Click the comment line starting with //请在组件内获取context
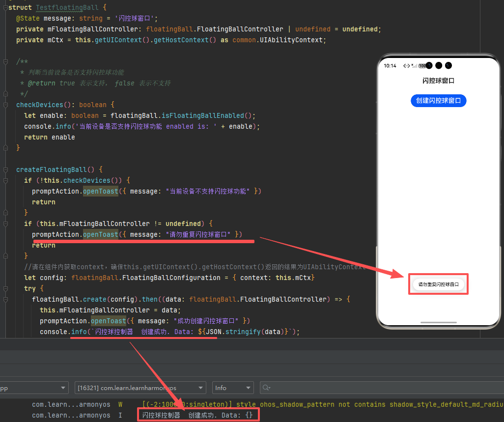The height and width of the screenshot is (422, 504). [195, 267]
